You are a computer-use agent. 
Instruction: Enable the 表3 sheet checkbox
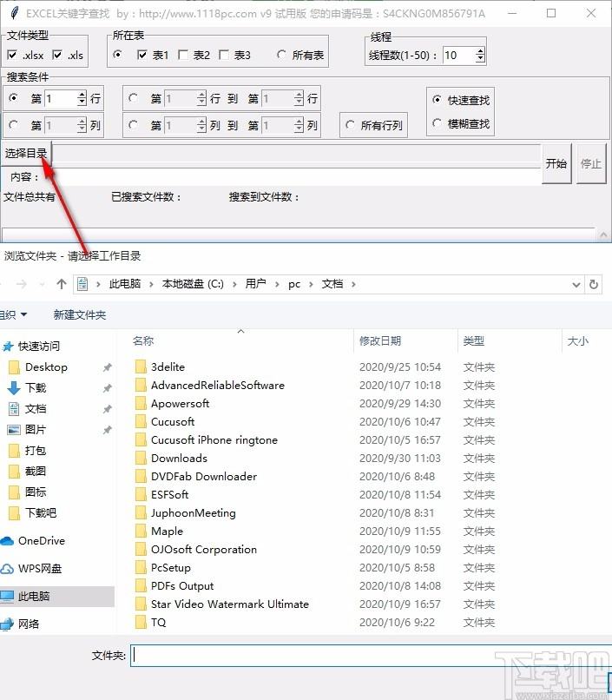pos(224,55)
